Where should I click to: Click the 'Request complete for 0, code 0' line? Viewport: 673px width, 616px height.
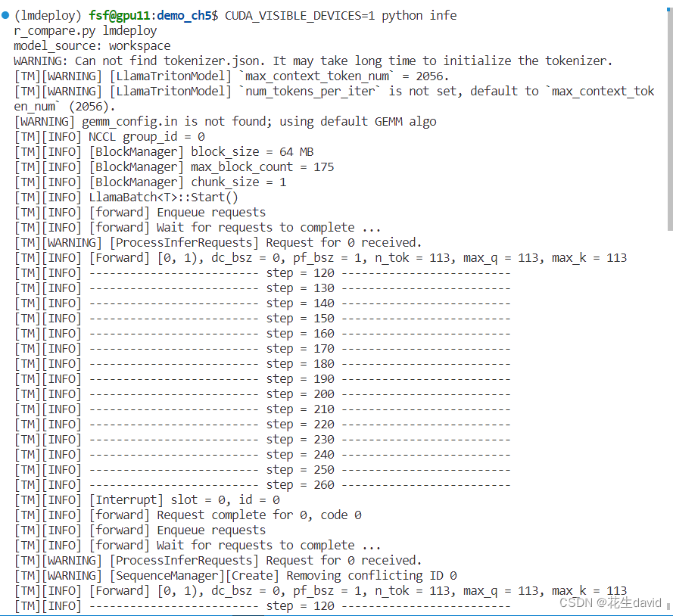click(188, 515)
